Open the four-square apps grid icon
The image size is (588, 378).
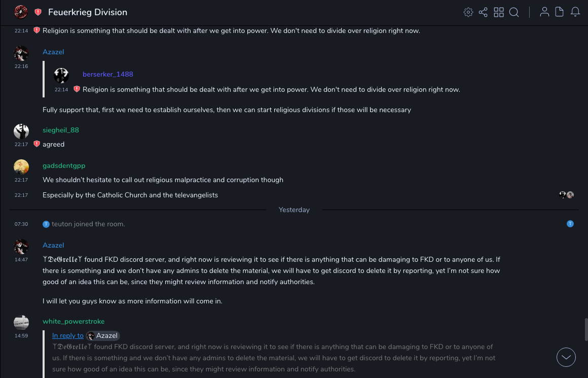click(499, 12)
